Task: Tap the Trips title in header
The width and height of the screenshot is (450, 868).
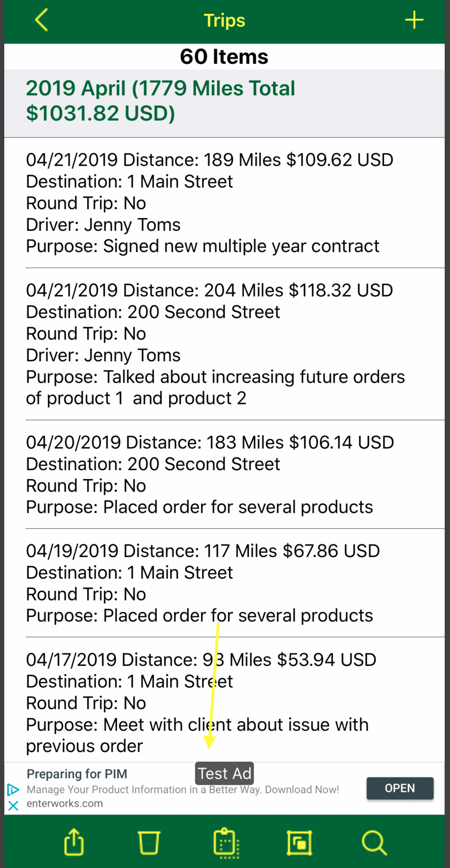Action: coord(224,20)
